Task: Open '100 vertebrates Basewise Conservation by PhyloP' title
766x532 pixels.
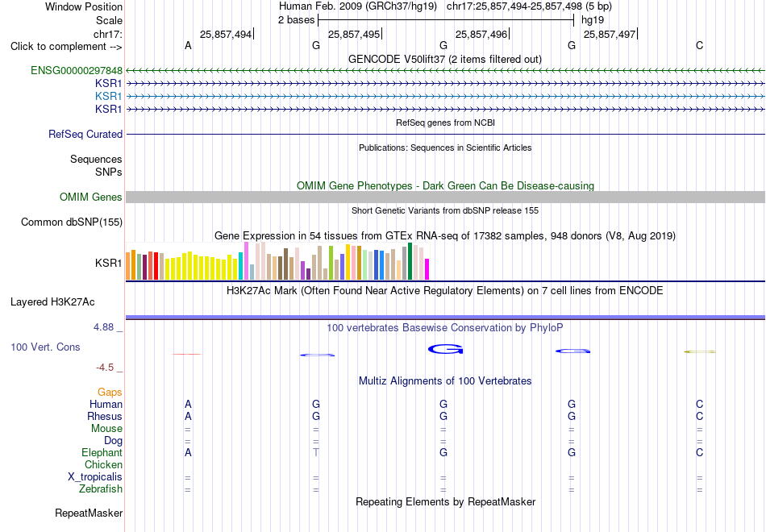Action: click(444, 328)
